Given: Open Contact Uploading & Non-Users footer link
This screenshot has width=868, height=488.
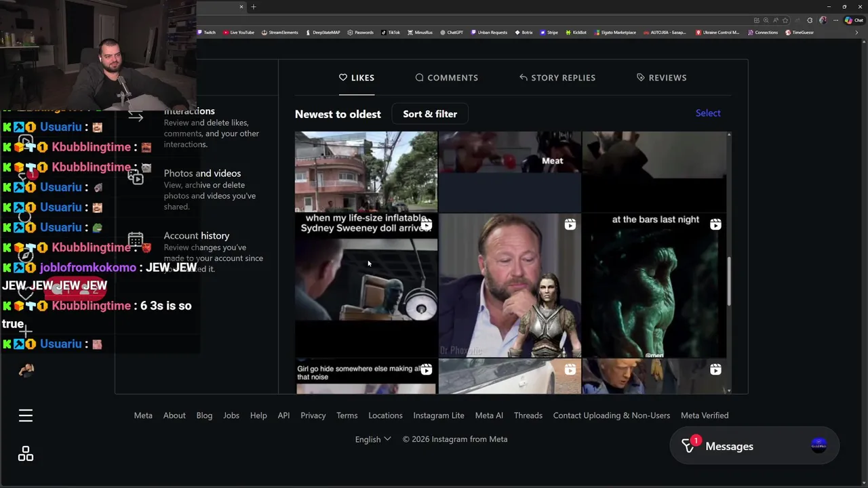Looking at the screenshot, I should [612, 415].
